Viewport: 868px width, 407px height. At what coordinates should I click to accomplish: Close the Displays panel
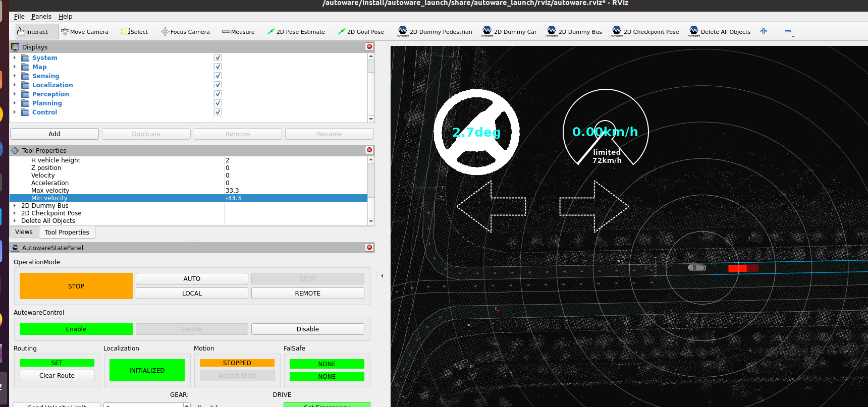click(369, 46)
